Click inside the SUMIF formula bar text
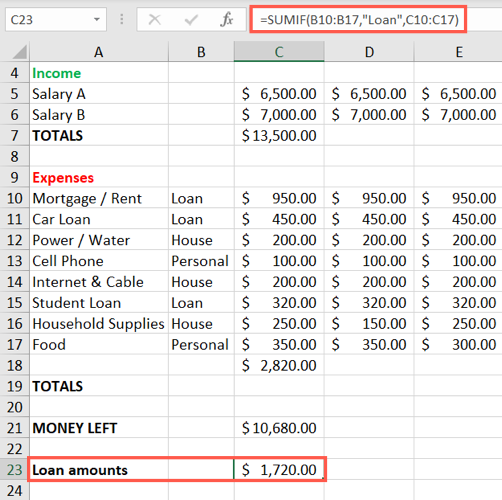The width and height of the screenshot is (502, 500). (359, 20)
